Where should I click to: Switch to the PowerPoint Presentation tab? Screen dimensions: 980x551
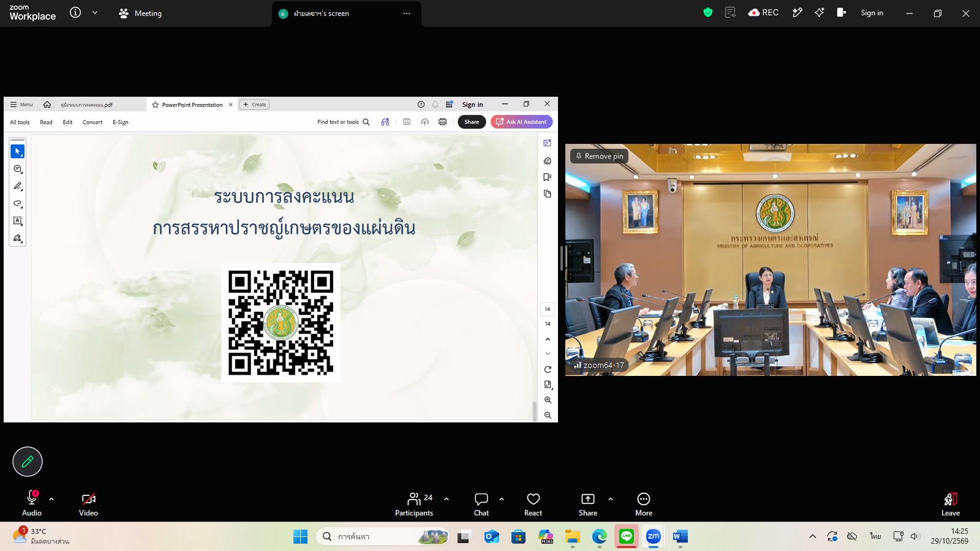[192, 105]
